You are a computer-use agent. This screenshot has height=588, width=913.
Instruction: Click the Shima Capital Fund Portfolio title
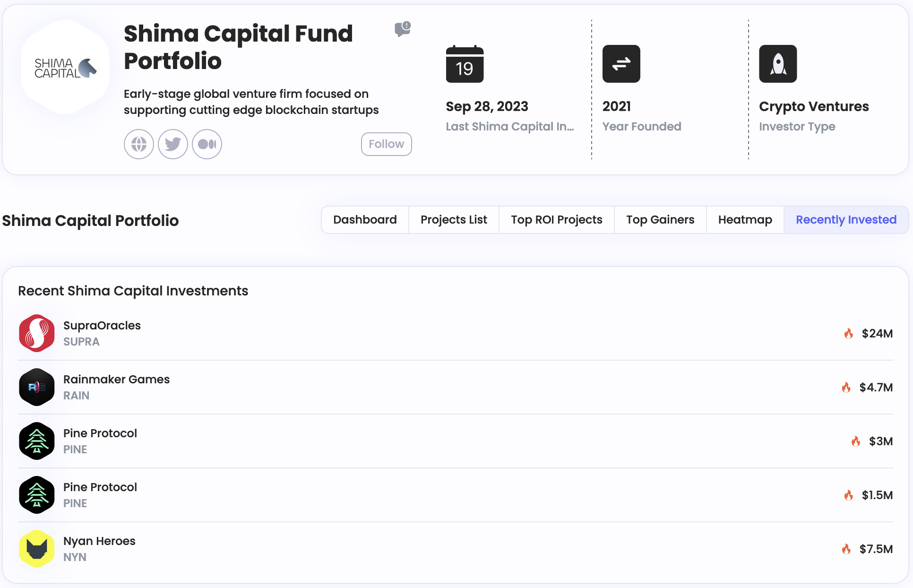(238, 47)
